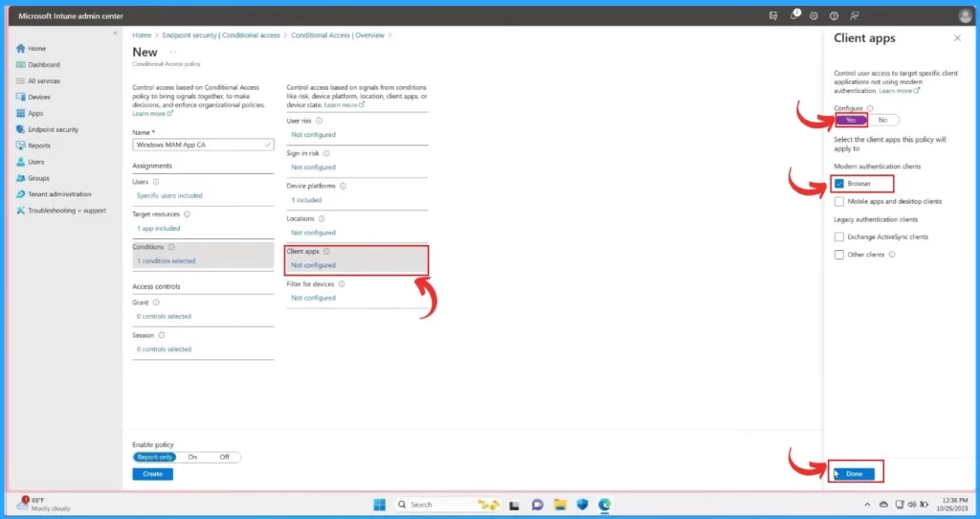Open the ellipsis menu beside New
The image size is (980, 519).
point(173,52)
